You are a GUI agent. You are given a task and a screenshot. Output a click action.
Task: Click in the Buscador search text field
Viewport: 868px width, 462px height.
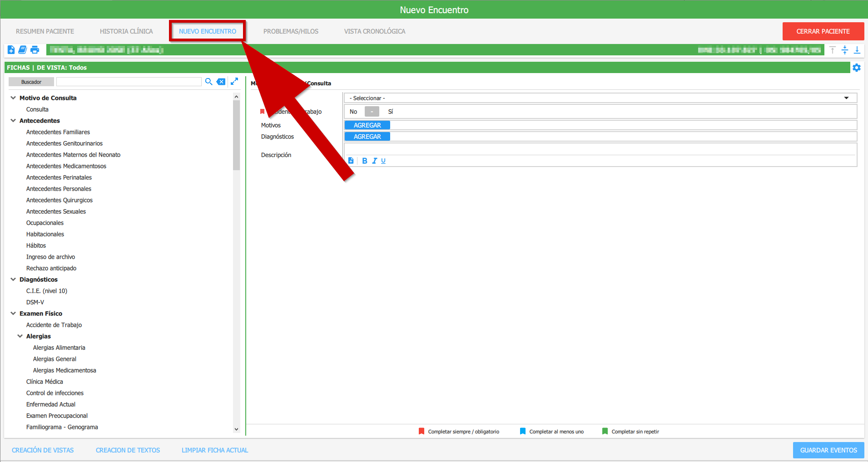click(129, 82)
